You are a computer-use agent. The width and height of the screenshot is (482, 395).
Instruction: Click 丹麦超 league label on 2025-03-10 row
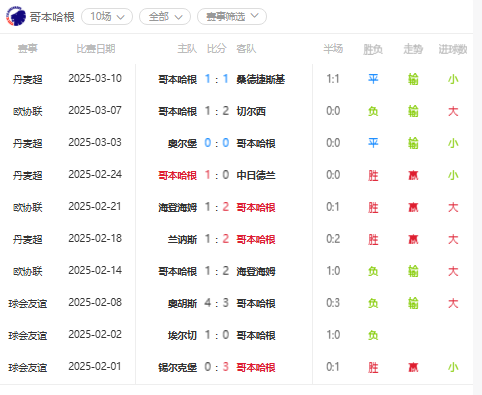(x=28, y=79)
